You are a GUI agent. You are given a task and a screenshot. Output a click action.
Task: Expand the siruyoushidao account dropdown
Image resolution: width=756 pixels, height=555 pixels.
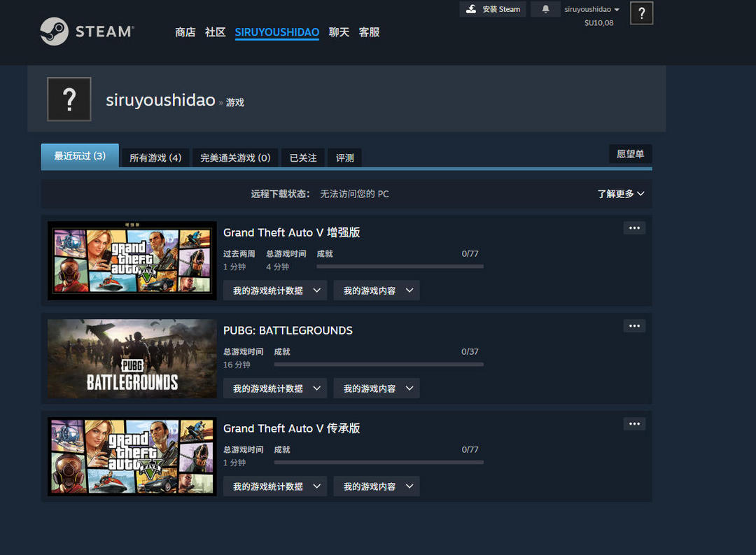coord(592,10)
